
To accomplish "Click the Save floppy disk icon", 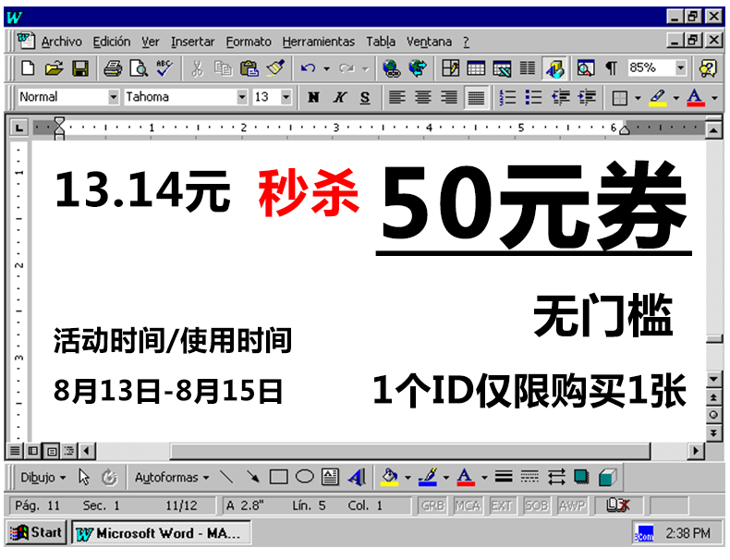I will coord(80,68).
